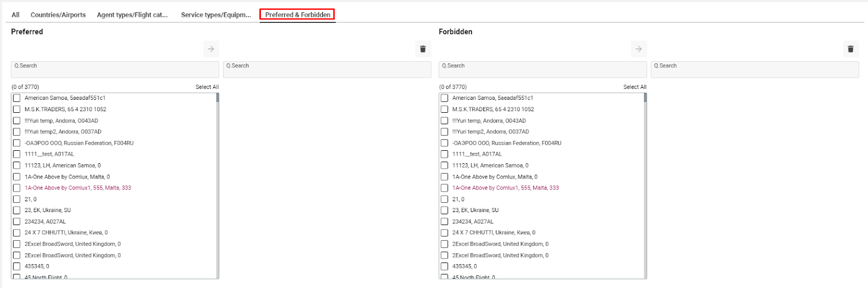Click the Forbidden move-right arrow icon
Viewport: 868px width, 288px height.
point(639,49)
